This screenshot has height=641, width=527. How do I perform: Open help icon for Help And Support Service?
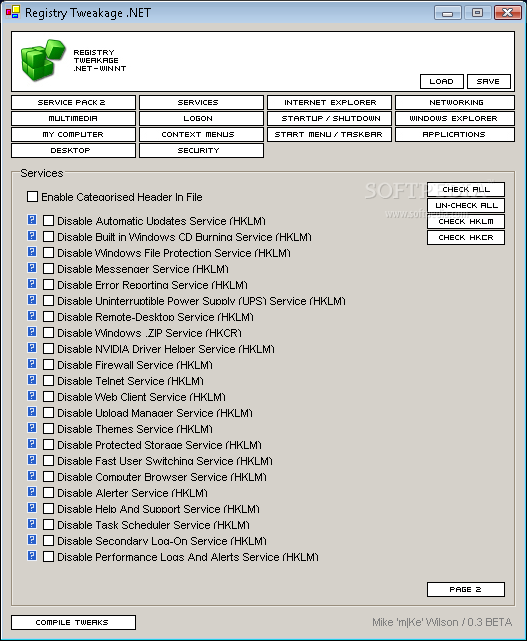(x=32, y=508)
